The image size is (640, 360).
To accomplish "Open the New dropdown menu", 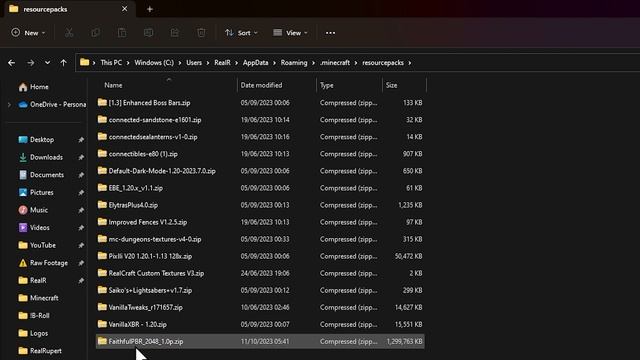I will coord(28,33).
